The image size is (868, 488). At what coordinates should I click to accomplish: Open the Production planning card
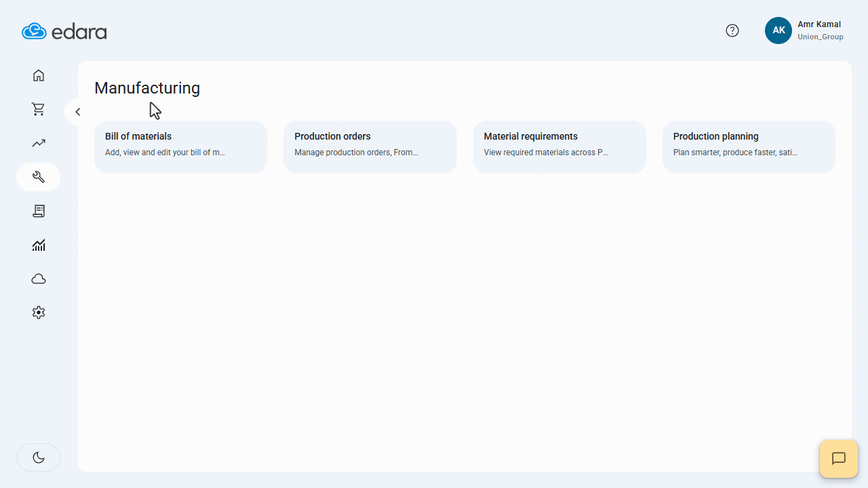pos(749,147)
